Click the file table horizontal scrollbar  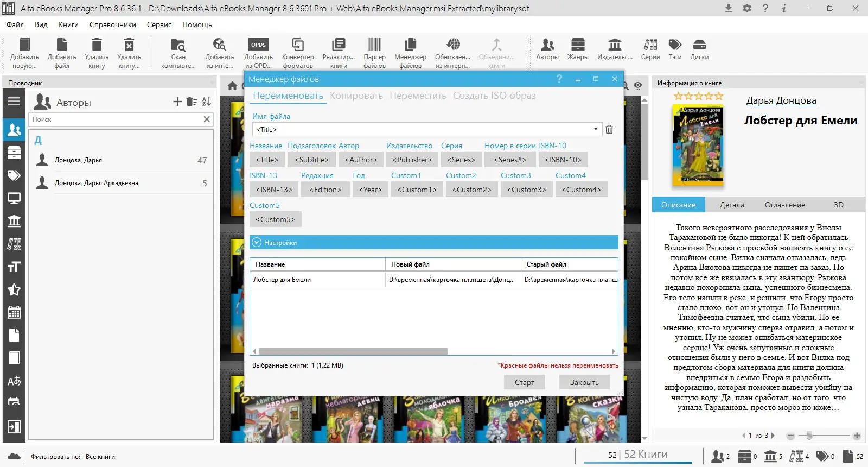[x=353, y=351]
